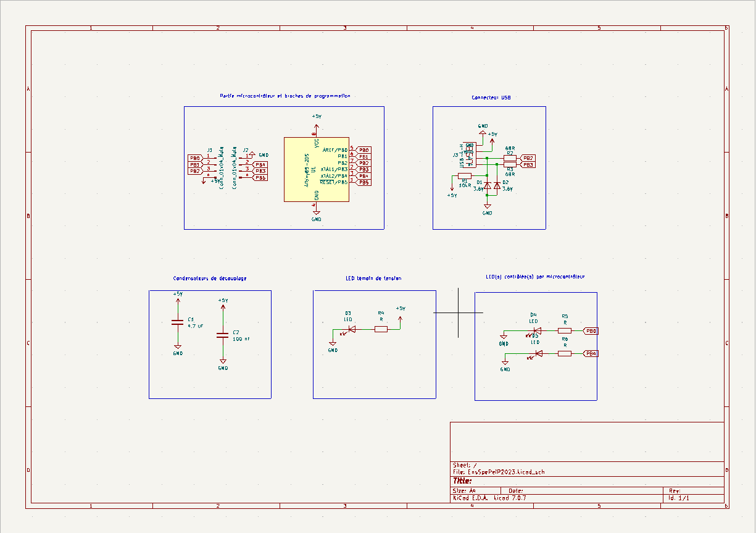The width and height of the screenshot is (756, 533).
Task: Click the 'Rev:' title block entry
Action: pyautogui.click(x=675, y=490)
